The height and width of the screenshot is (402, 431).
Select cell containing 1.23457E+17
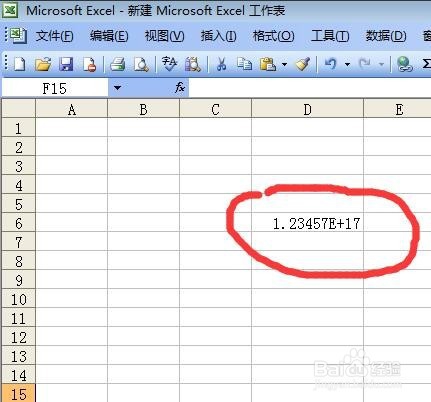tap(307, 223)
